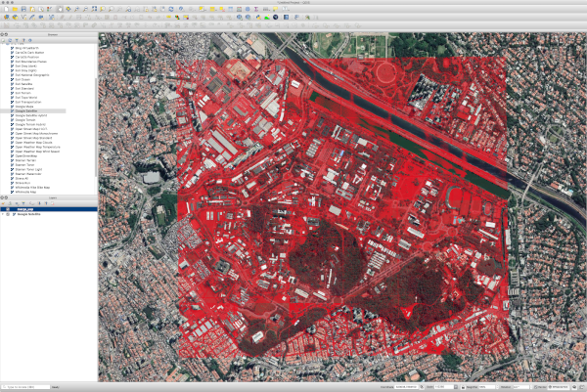Toggle visibility of the merge_osp layer
The width and height of the screenshot is (587, 392).
point(8,208)
